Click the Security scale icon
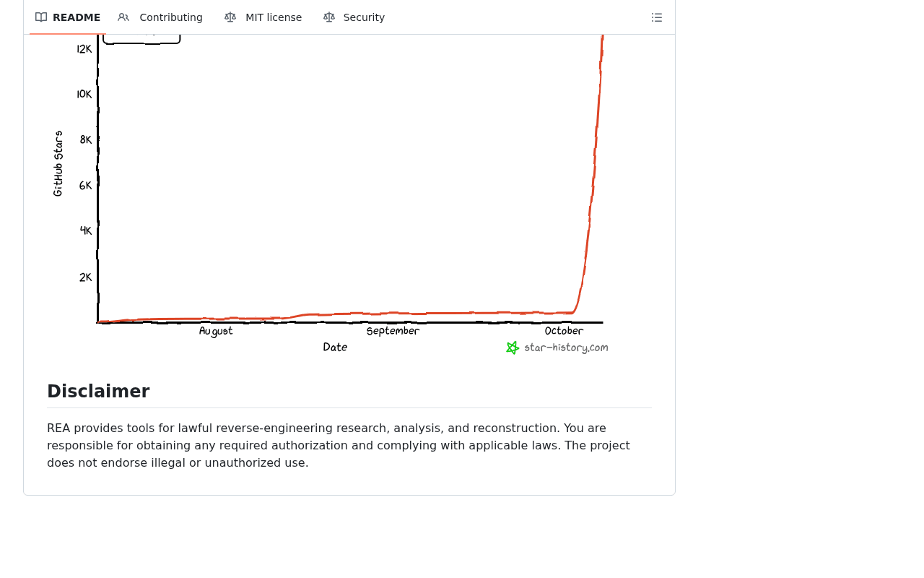 pyautogui.click(x=329, y=17)
